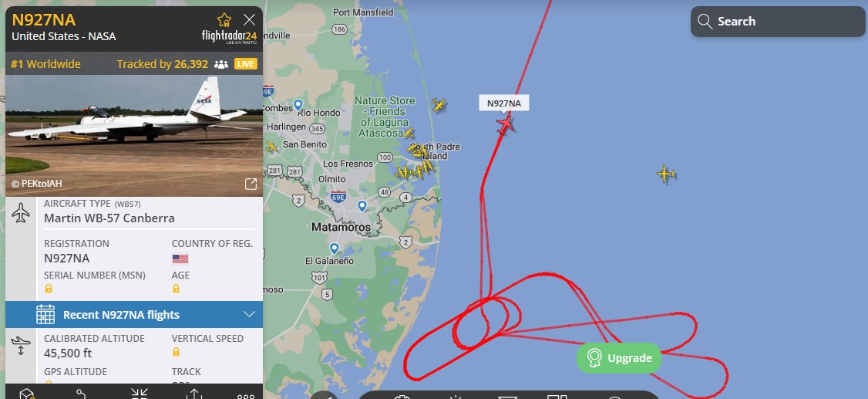The height and width of the screenshot is (399, 868).
Task: Click the route icon in bottom bar
Action: [x=82, y=393]
